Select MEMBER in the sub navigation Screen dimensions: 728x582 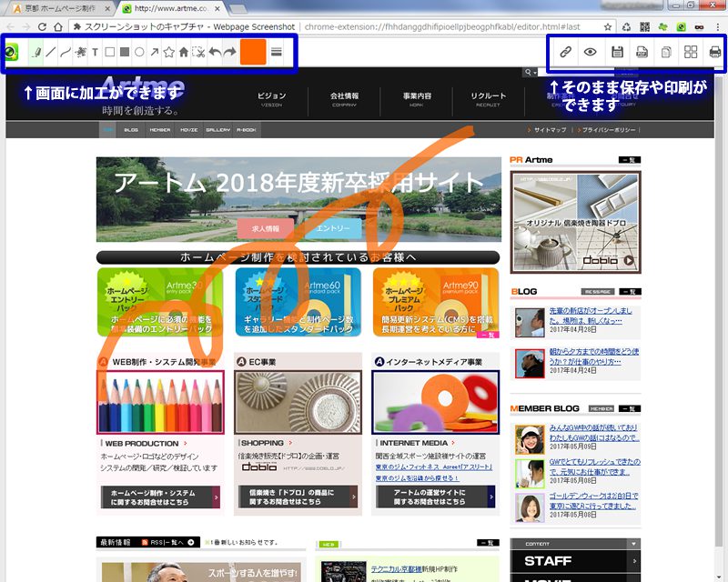click(160, 130)
